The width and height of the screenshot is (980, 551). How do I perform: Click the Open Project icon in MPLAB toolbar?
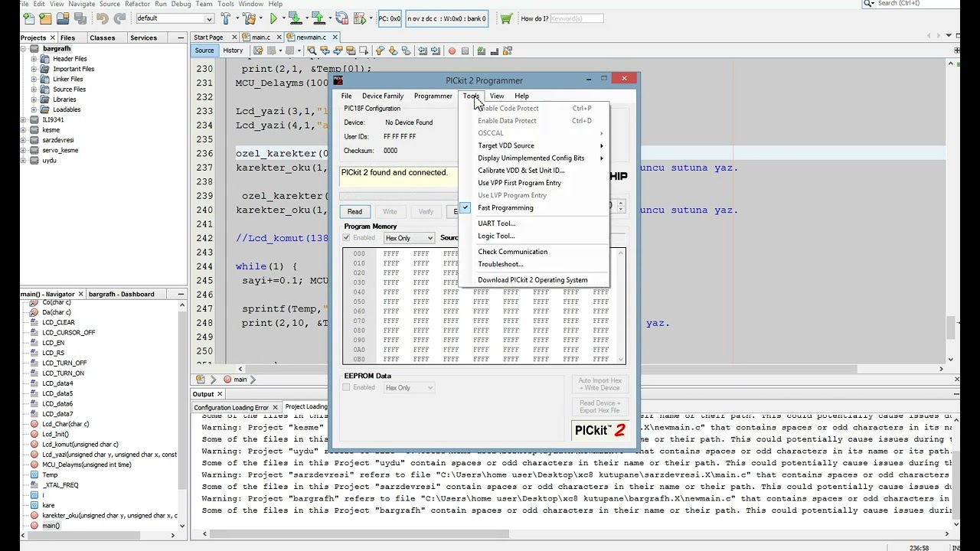[63, 18]
